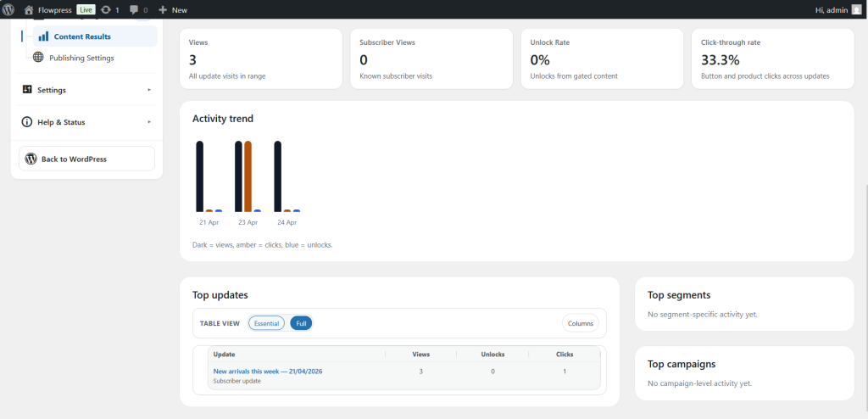Click the chart legend text below trend

click(263, 244)
